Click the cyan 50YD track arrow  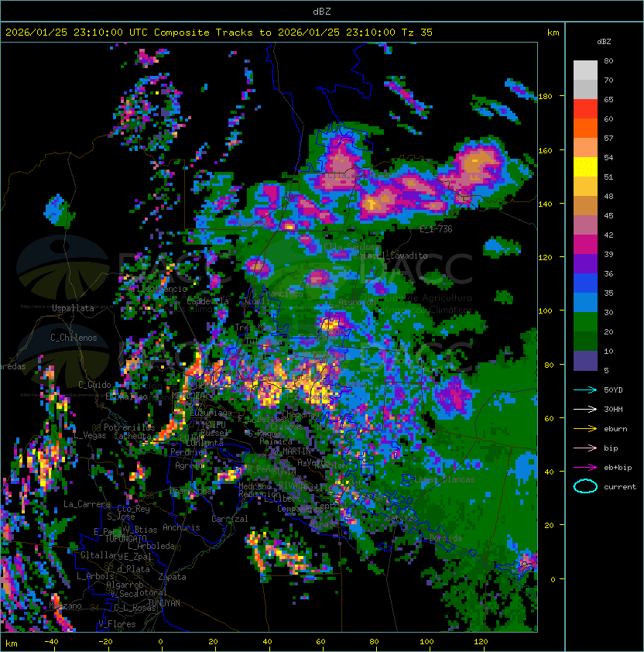pos(585,389)
